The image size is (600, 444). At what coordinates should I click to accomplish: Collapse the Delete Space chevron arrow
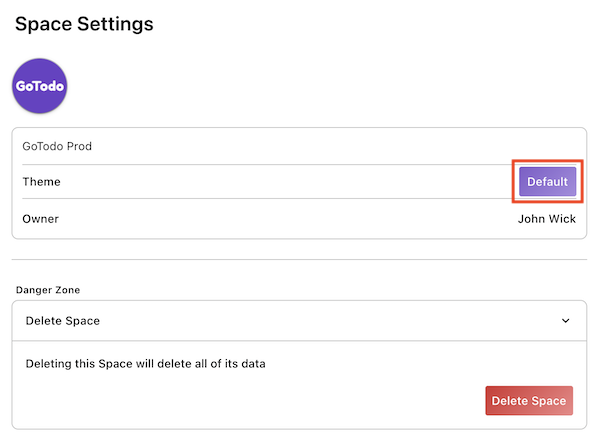pyautogui.click(x=565, y=321)
